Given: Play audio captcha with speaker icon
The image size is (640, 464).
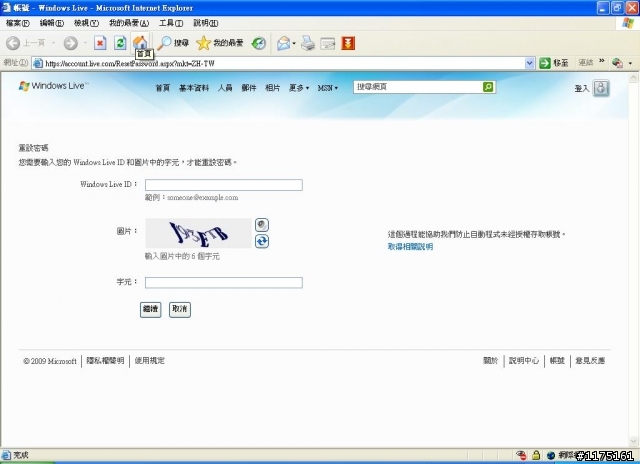Looking at the screenshot, I should (x=262, y=225).
